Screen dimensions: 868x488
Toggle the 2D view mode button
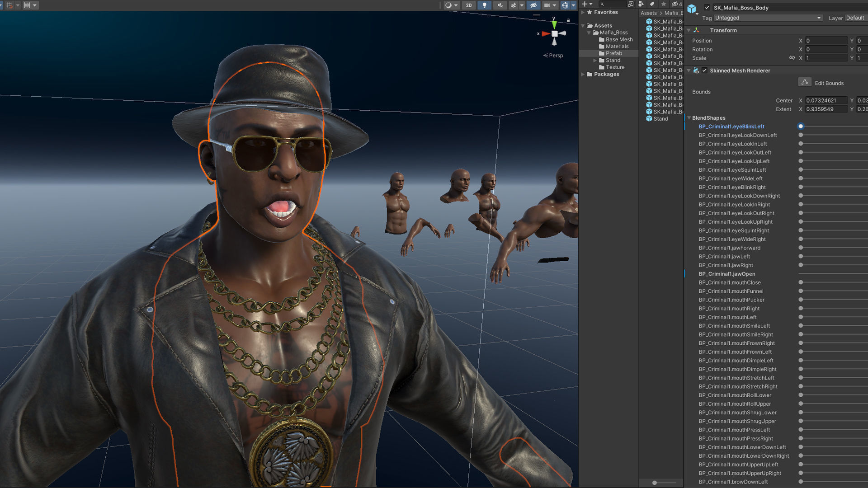point(469,5)
